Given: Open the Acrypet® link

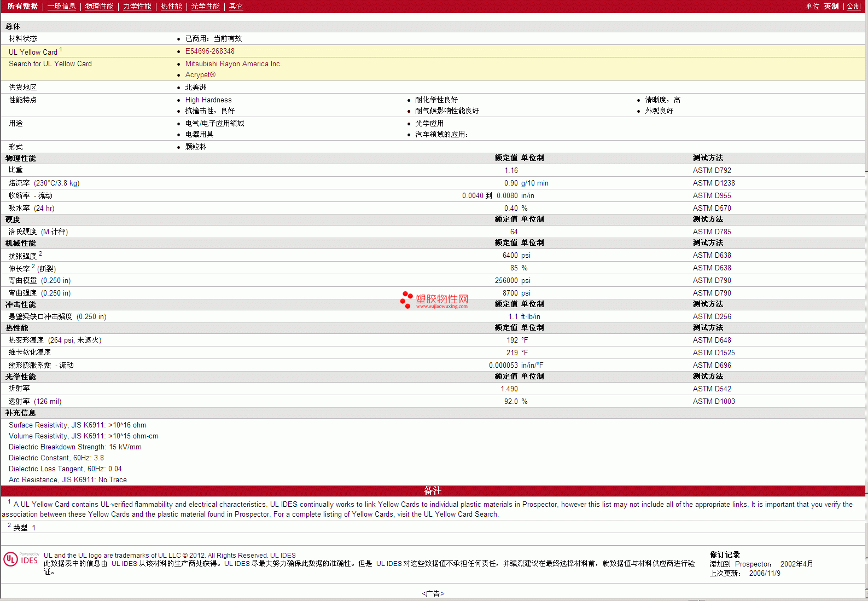Looking at the screenshot, I should [200, 75].
